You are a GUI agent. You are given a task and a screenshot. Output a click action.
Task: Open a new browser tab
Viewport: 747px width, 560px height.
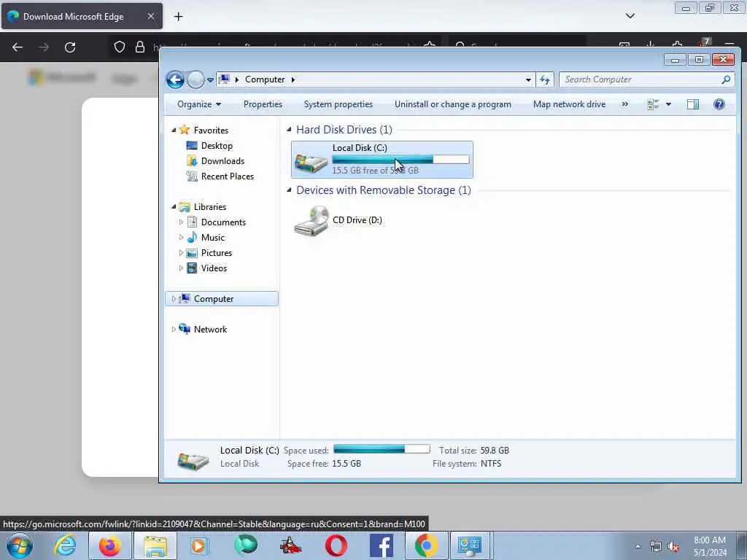pyautogui.click(x=178, y=17)
